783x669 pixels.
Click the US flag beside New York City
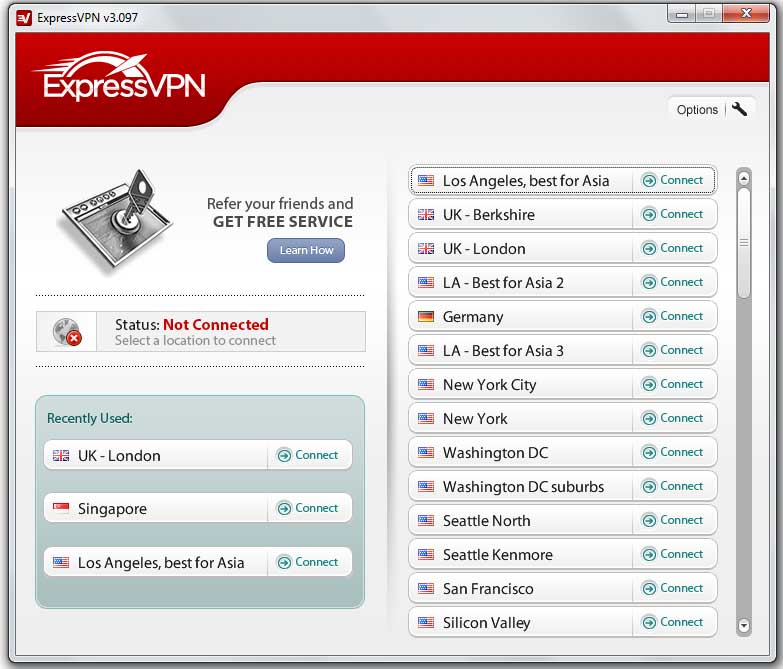coord(426,385)
